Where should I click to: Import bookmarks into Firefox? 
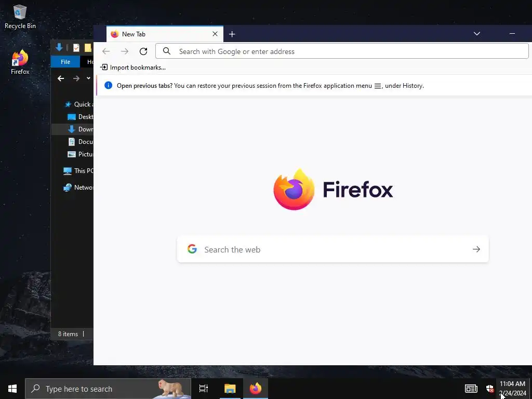(133, 67)
